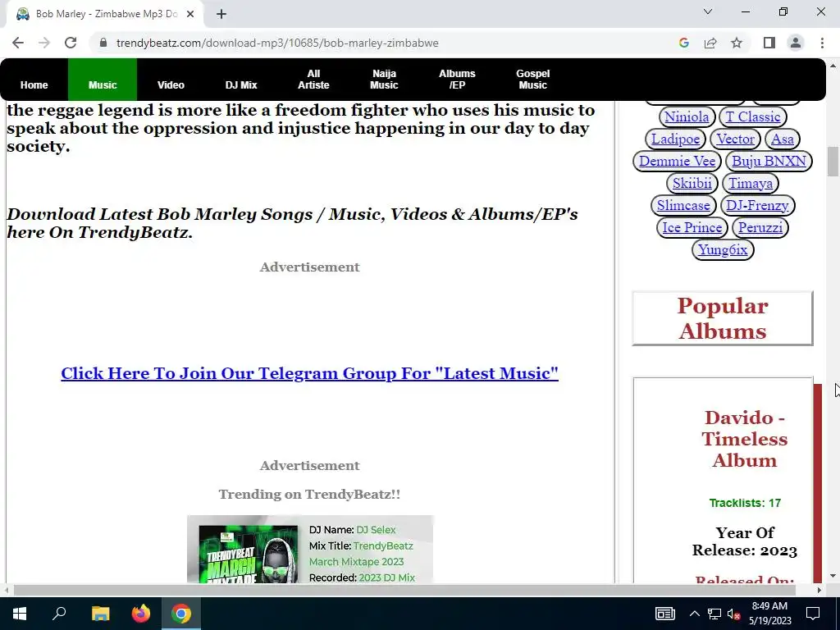Open the Ladipoe artist tag
Viewport: 840px width, 630px height.
pos(675,139)
